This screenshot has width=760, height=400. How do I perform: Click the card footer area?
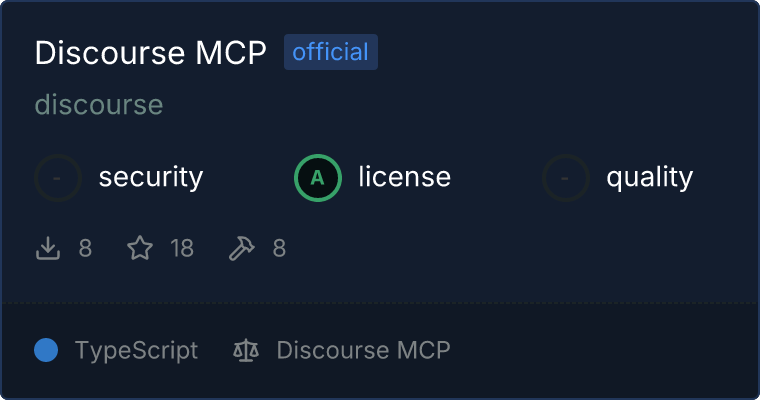pyautogui.click(x=380, y=350)
